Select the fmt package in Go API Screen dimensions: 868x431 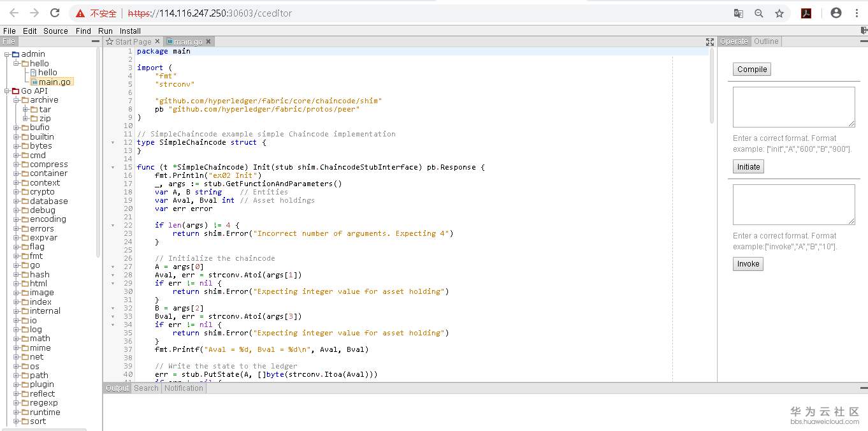(36, 256)
